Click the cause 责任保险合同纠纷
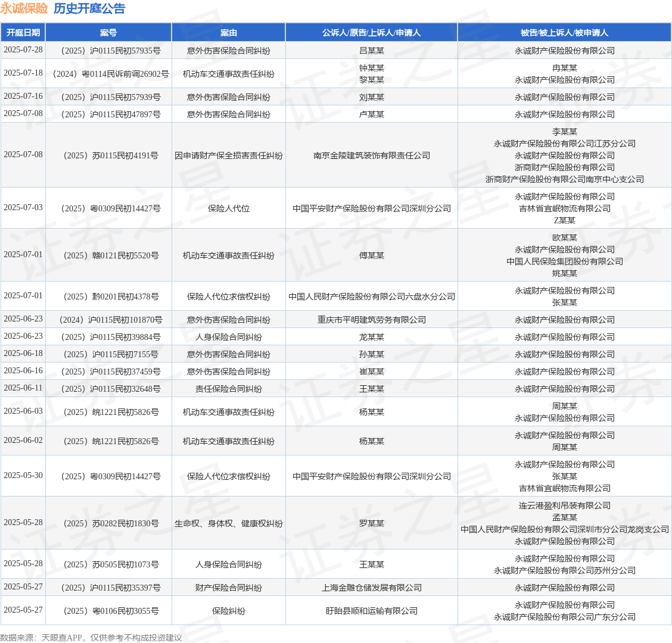Screen dimensions: 672x643 [x=228, y=389]
